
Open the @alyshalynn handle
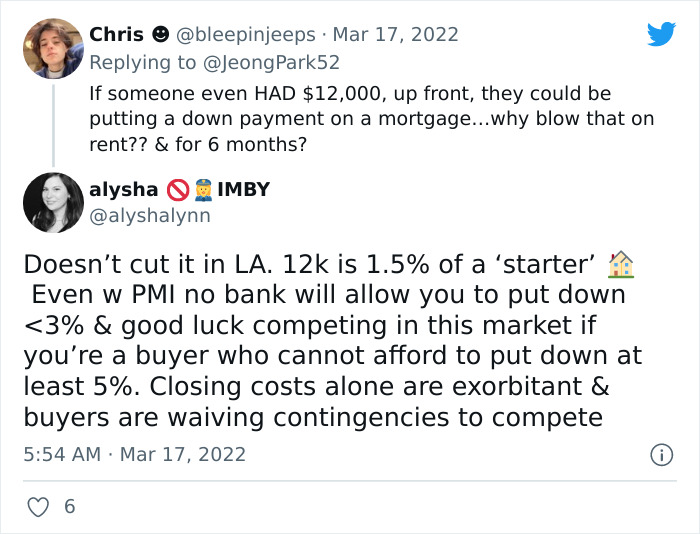coord(150,213)
